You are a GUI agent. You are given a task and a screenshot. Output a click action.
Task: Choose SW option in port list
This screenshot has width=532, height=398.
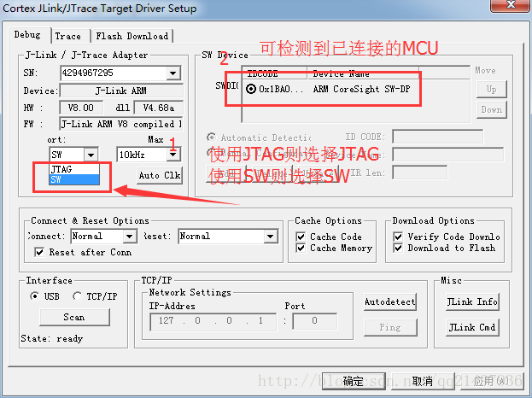click(74, 179)
